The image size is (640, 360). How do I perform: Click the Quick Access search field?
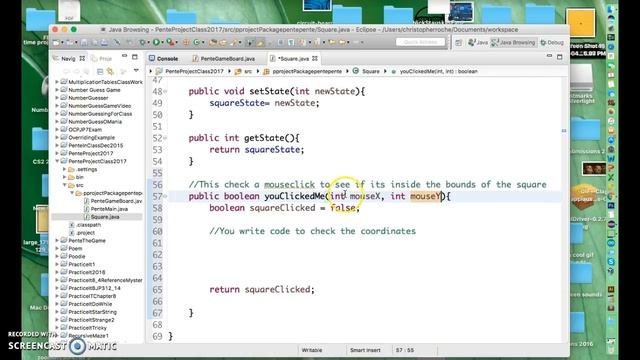pyautogui.click(x=420, y=42)
